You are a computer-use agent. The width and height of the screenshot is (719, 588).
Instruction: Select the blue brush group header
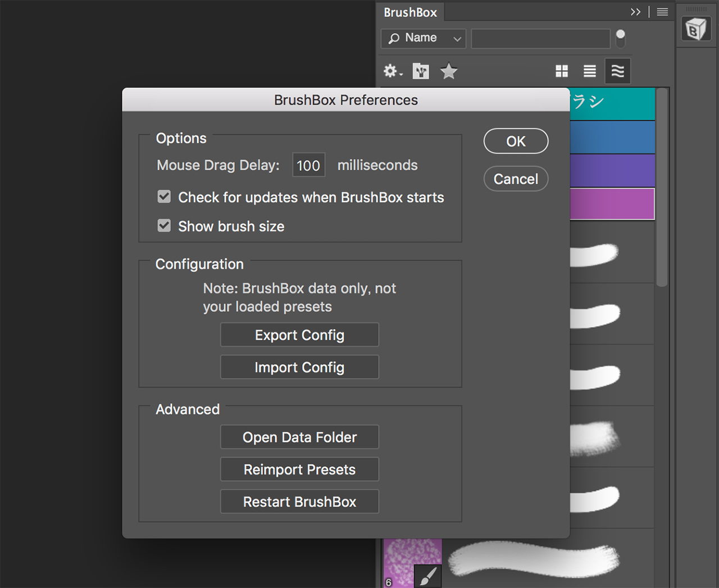tap(613, 137)
